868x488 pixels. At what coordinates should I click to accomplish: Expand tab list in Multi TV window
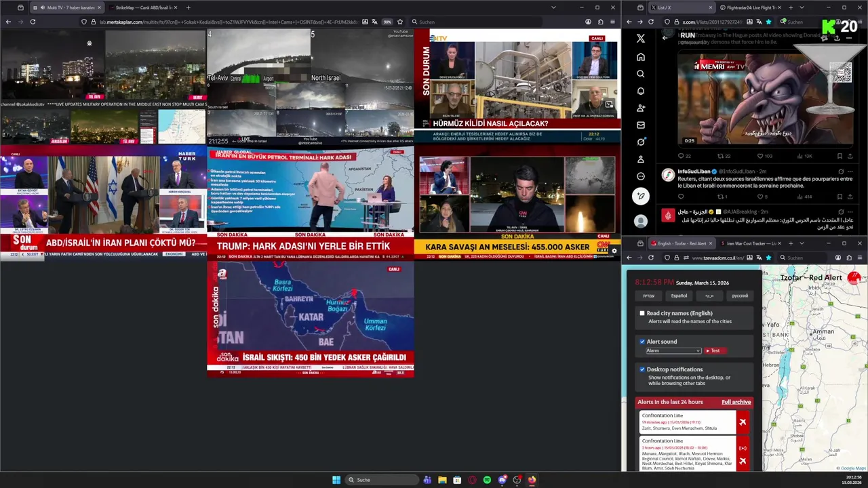[x=553, y=7]
